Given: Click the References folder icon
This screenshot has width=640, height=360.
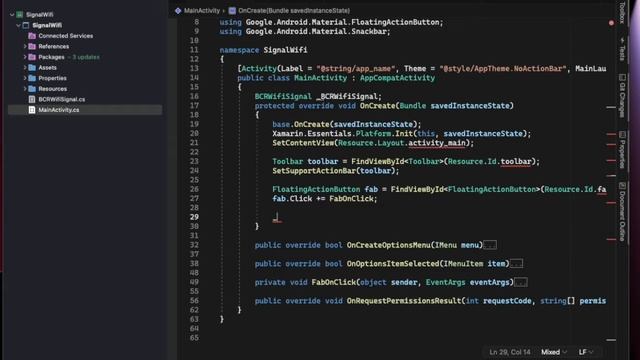Looking at the screenshot, I should pos(32,47).
